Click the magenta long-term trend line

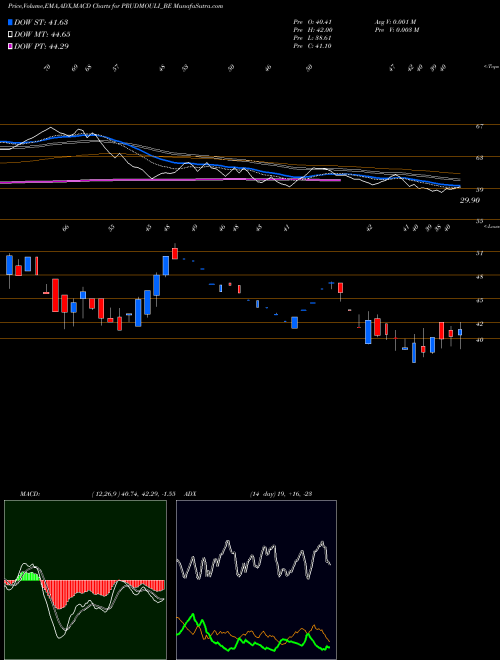tap(170, 180)
